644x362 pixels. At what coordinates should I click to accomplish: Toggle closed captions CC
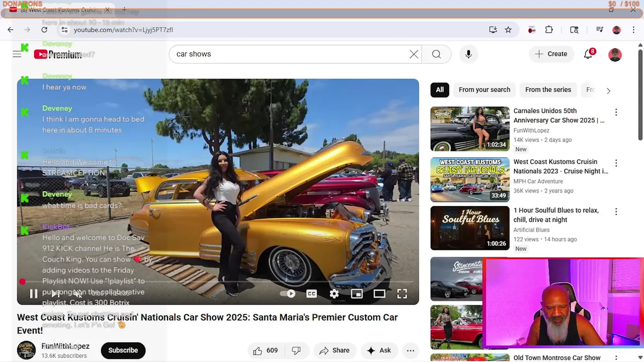tap(311, 294)
